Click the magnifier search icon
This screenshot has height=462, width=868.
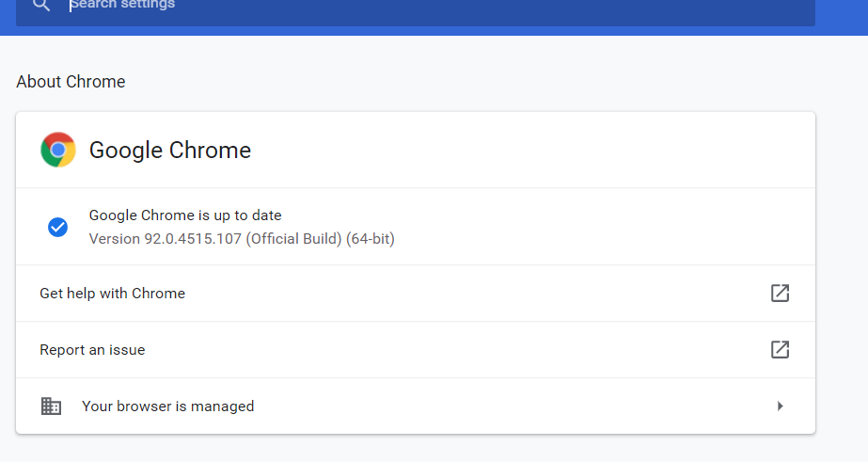39,6
